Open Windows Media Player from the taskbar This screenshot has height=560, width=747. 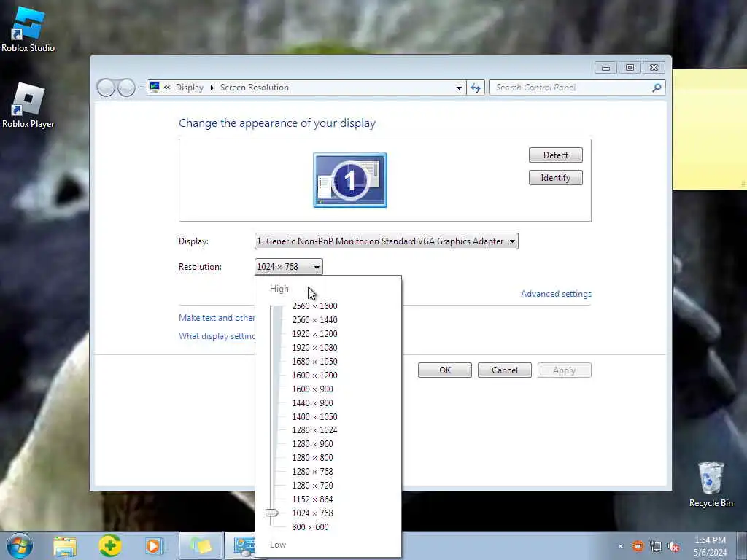[155, 545]
